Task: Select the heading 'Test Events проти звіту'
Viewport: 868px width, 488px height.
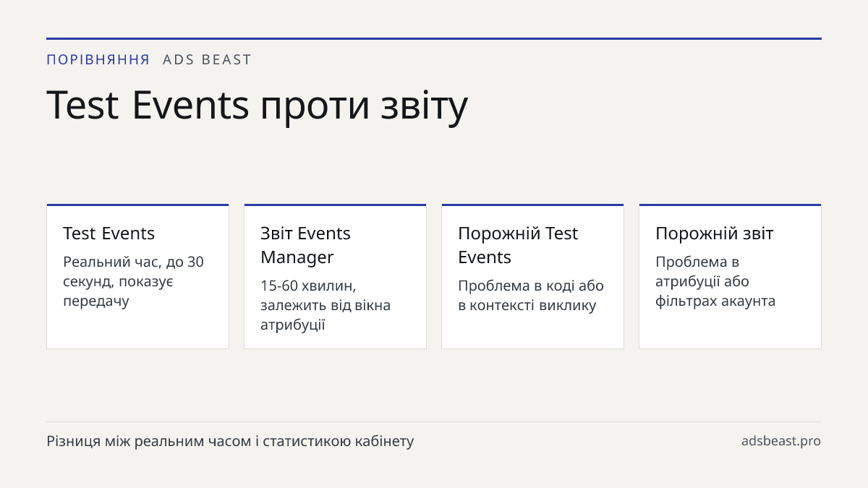Action: click(x=257, y=105)
